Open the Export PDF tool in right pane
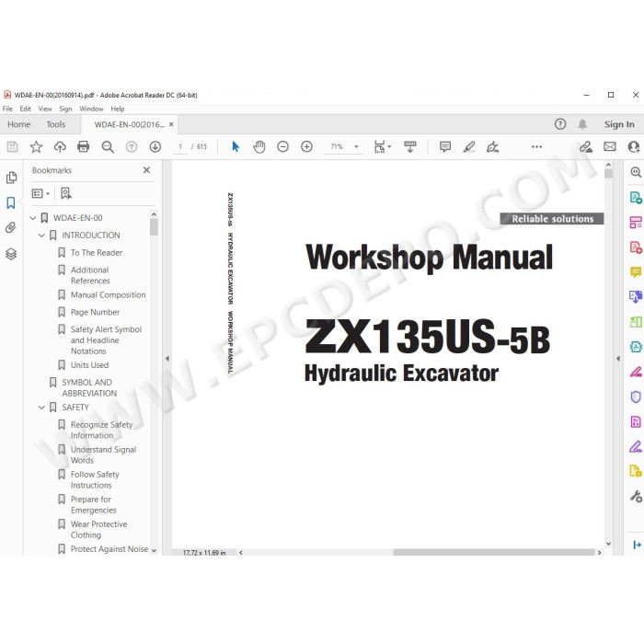Viewport: 644px width, 644px height. click(636, 198)
